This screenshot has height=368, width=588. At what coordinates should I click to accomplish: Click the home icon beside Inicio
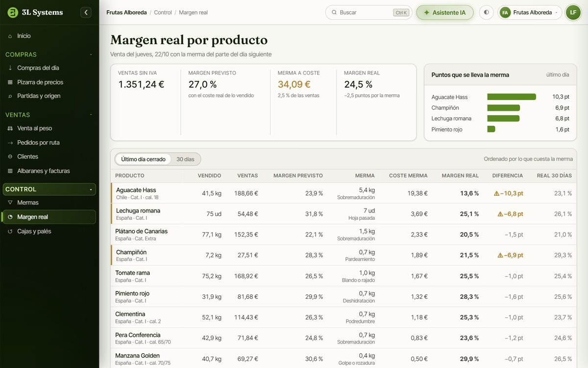(x=10, y=36)
